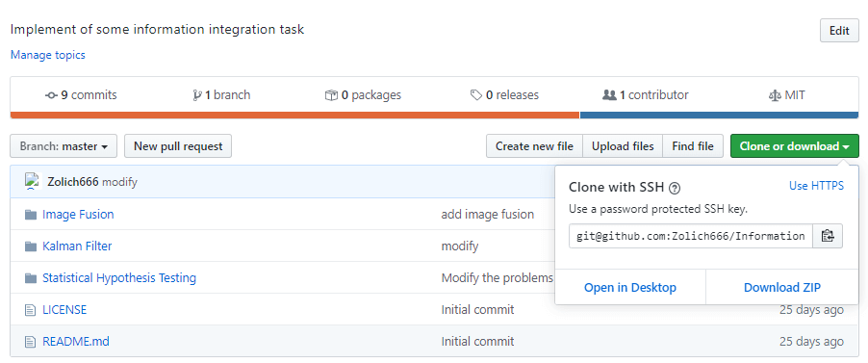Open the Branch: master dropdown

(64, 146)
